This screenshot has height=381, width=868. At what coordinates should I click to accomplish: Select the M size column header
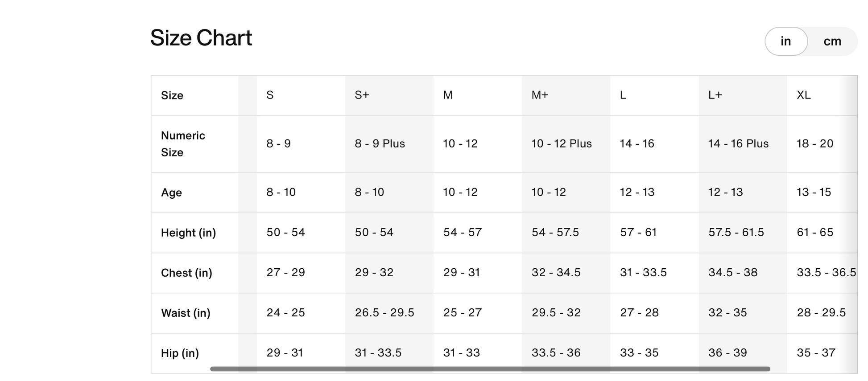(x=448, y=95)
